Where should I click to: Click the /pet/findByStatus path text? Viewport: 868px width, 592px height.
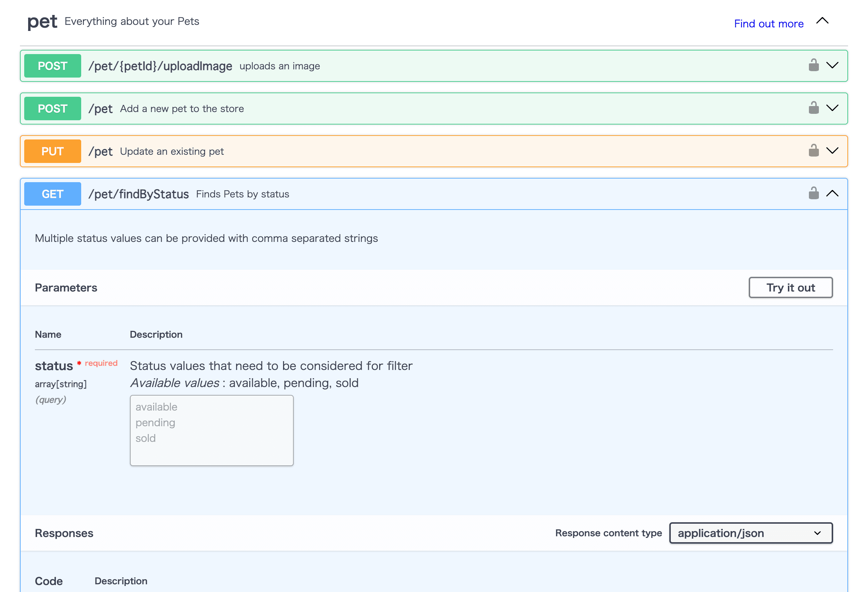(138, 194)
